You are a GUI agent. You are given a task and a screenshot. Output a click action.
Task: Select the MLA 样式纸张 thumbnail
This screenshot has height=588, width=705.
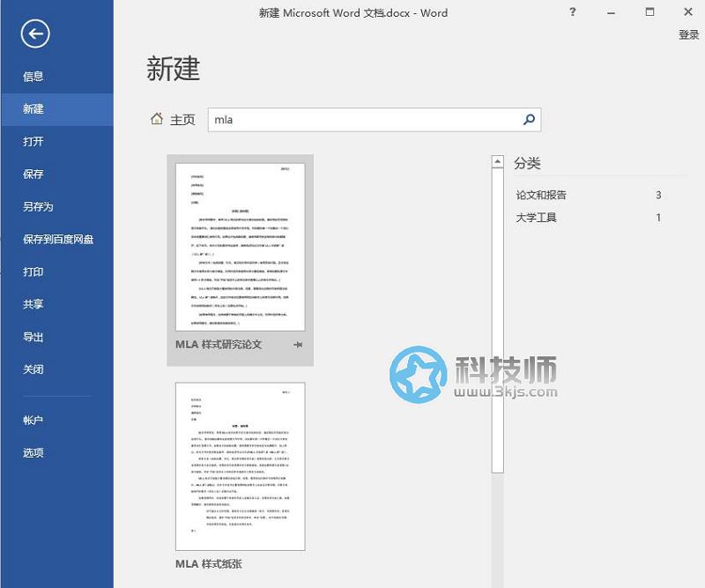240,466
